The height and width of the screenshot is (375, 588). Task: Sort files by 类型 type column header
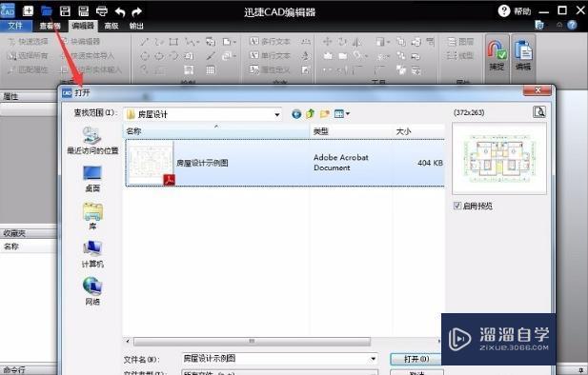click(x=351, y=131)
